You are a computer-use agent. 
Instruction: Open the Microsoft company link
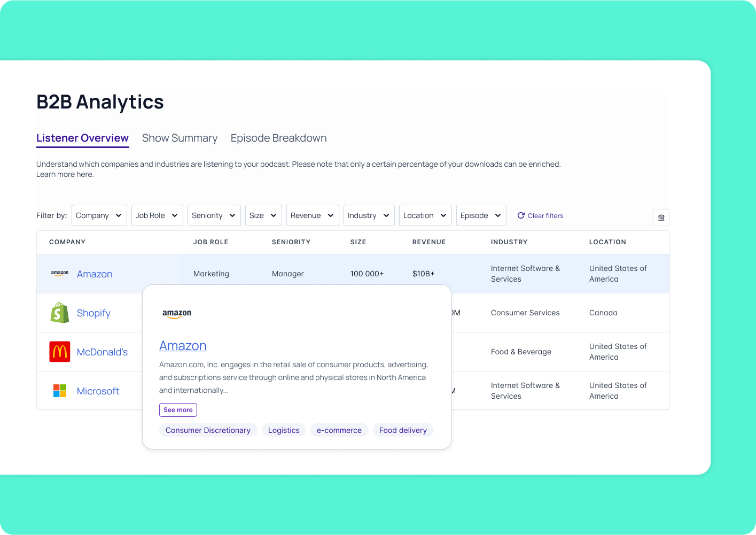point(98,391)
